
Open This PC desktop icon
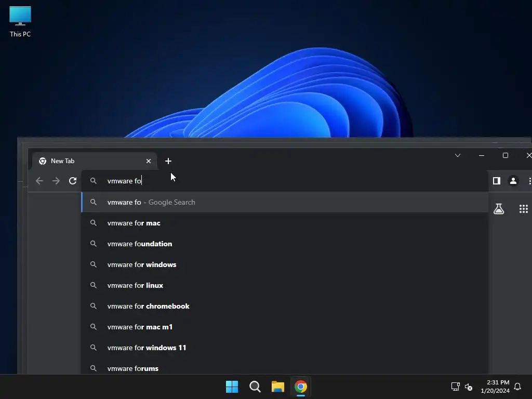(20, 21)
